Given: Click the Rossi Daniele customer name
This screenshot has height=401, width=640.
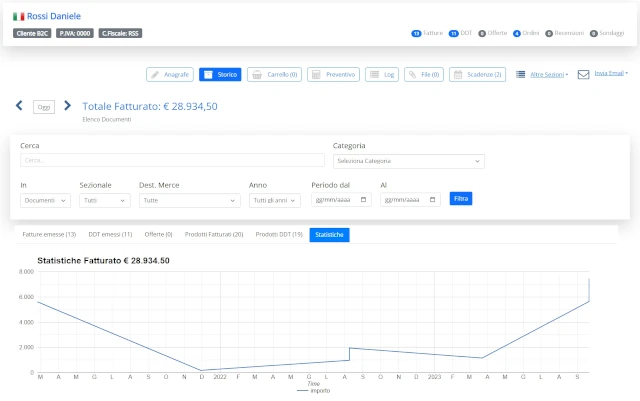Looking at the screenshot, I should click(54, 16).
